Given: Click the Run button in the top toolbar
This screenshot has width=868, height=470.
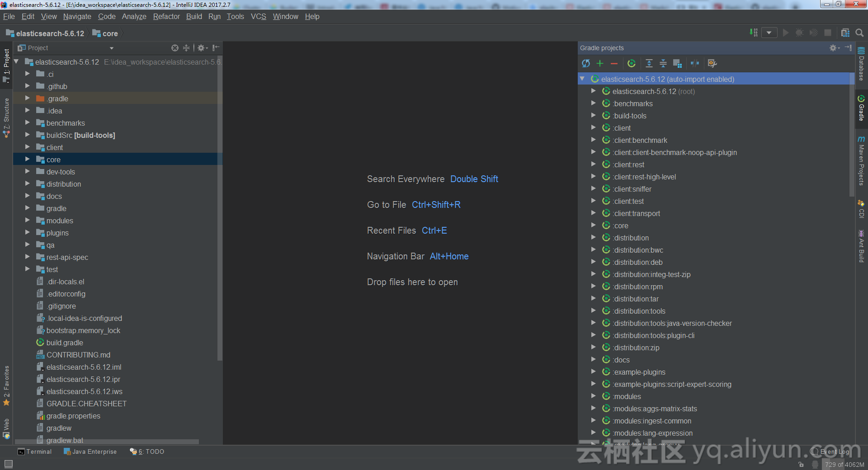Looking at the screenshot, I should [x=786, y=33].
